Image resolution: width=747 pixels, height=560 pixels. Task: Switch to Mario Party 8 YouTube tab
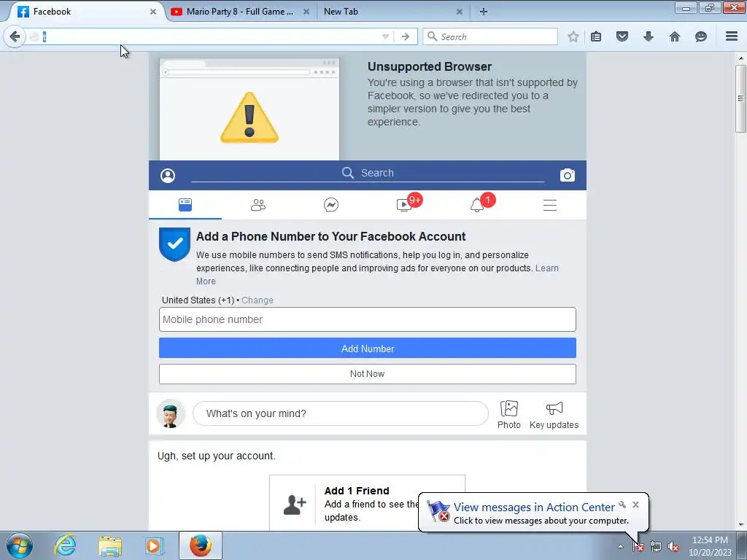241,12
